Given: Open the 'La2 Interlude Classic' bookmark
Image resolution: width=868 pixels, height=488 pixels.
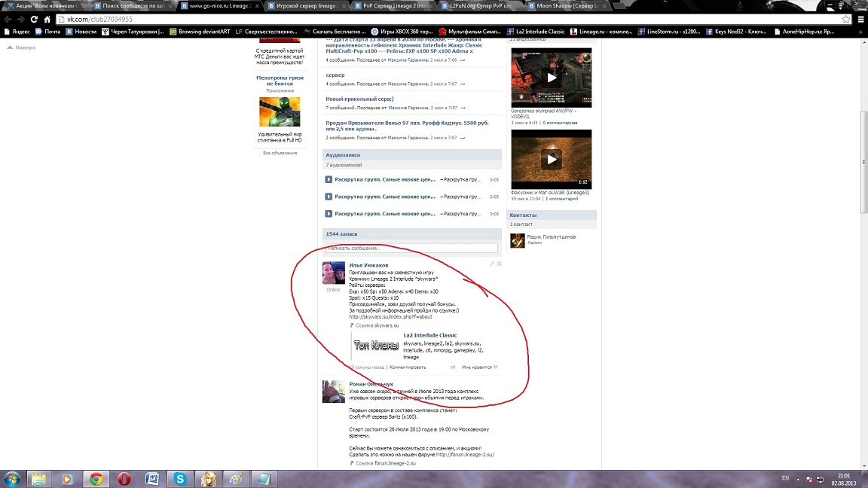Looking at the screenshot, I should click(x=536, y=32).
